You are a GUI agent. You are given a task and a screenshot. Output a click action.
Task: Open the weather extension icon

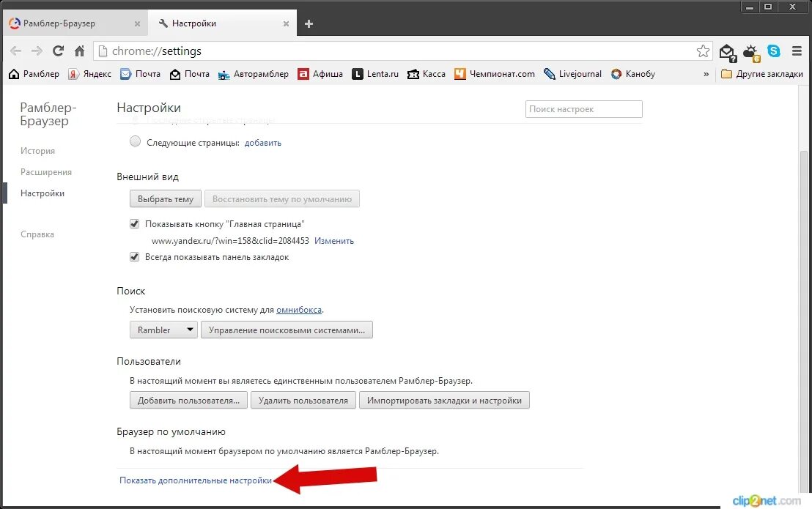(x=751, y=52)
